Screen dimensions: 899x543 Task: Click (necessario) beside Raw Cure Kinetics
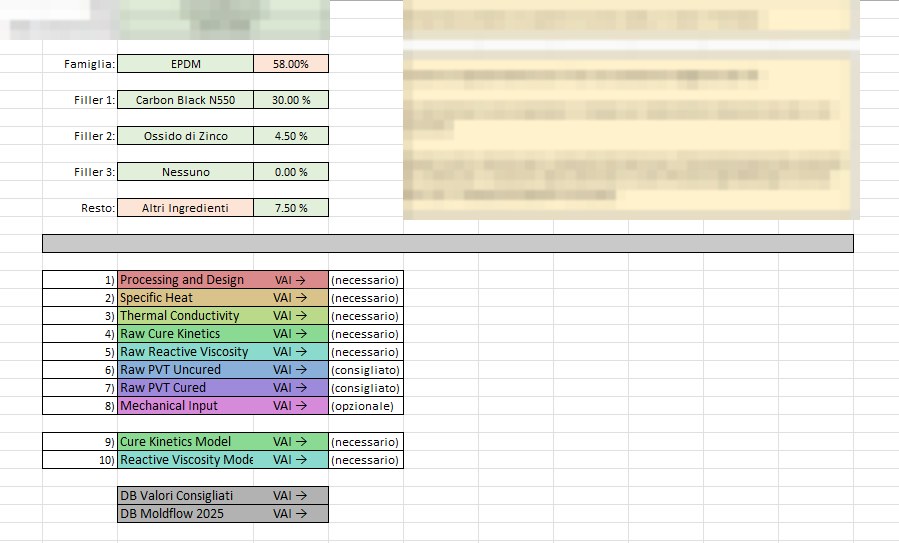pos(366,334)
